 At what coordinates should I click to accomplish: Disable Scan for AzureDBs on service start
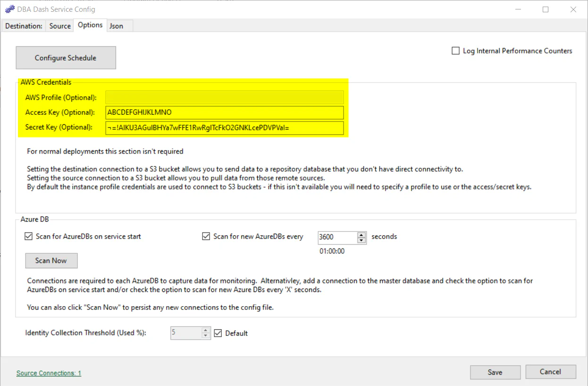click(28, 236)
